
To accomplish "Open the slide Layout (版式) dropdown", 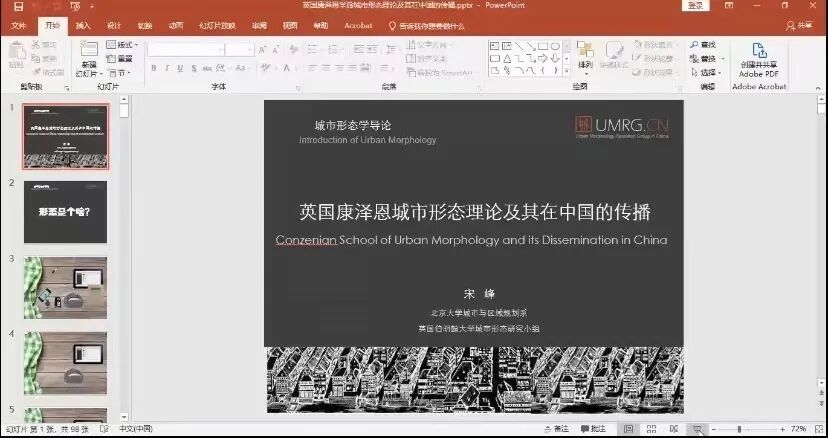I will coord(122,45).
